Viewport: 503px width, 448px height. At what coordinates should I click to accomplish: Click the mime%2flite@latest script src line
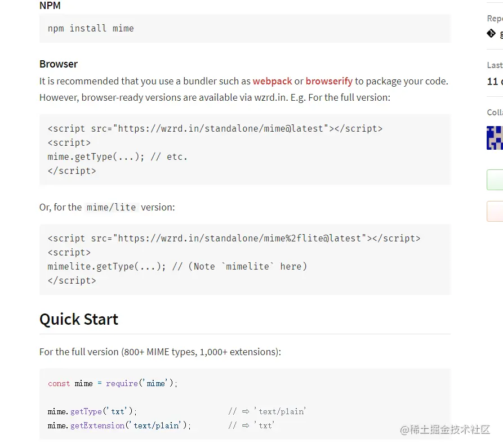(x=234, y=239)
